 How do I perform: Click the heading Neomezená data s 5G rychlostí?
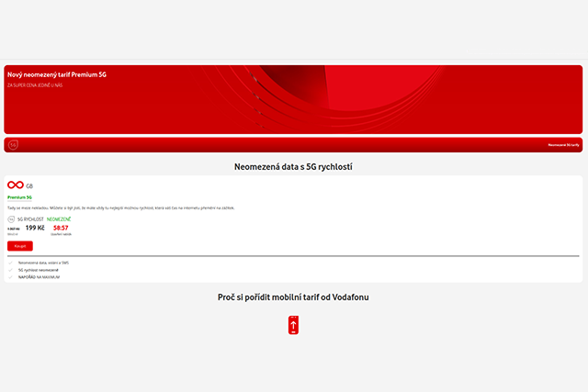(x=293, y=167)
